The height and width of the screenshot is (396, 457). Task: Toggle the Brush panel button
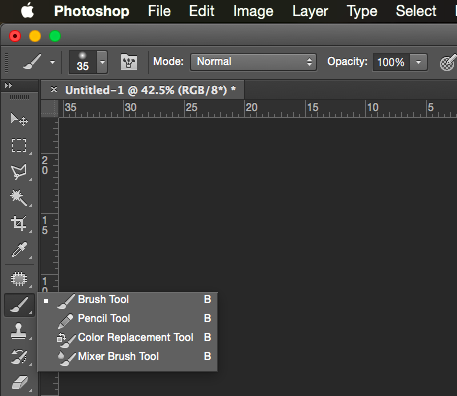click(129, 62)
